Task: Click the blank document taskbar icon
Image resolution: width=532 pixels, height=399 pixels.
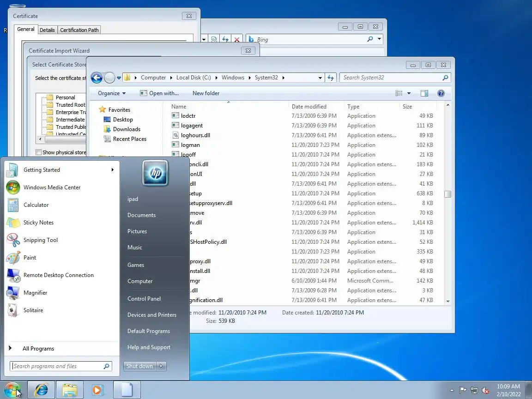Action: tap(127, 390)
